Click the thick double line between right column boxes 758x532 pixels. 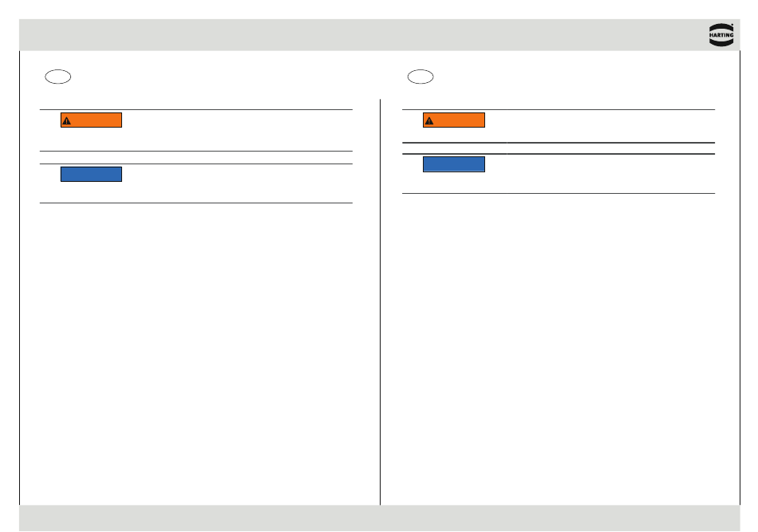[559, 148]
